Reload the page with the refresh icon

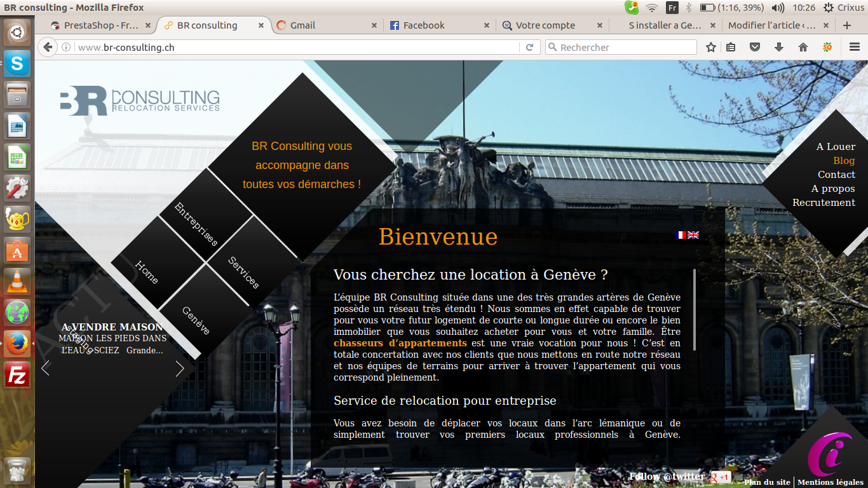[x=529, y=47]
